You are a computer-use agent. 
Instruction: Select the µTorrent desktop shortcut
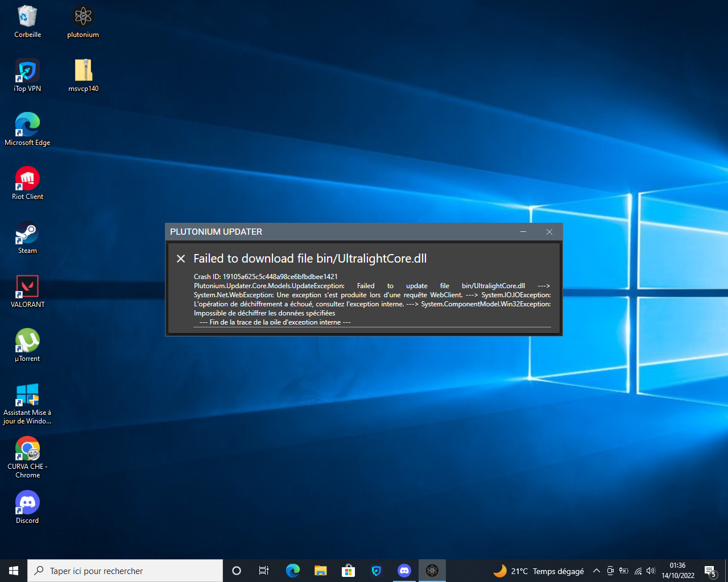(27, 346)
